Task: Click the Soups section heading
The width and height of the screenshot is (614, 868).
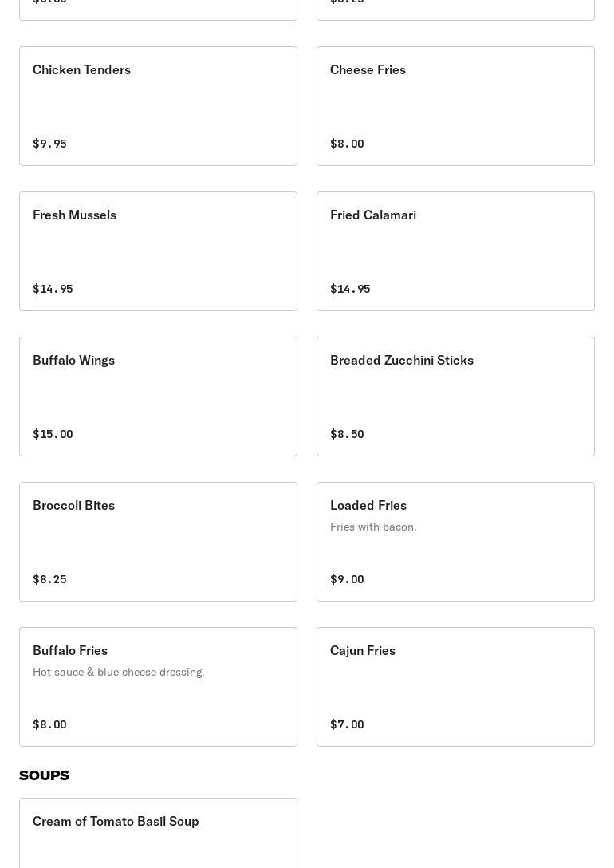Action: [x=45, y=775]
